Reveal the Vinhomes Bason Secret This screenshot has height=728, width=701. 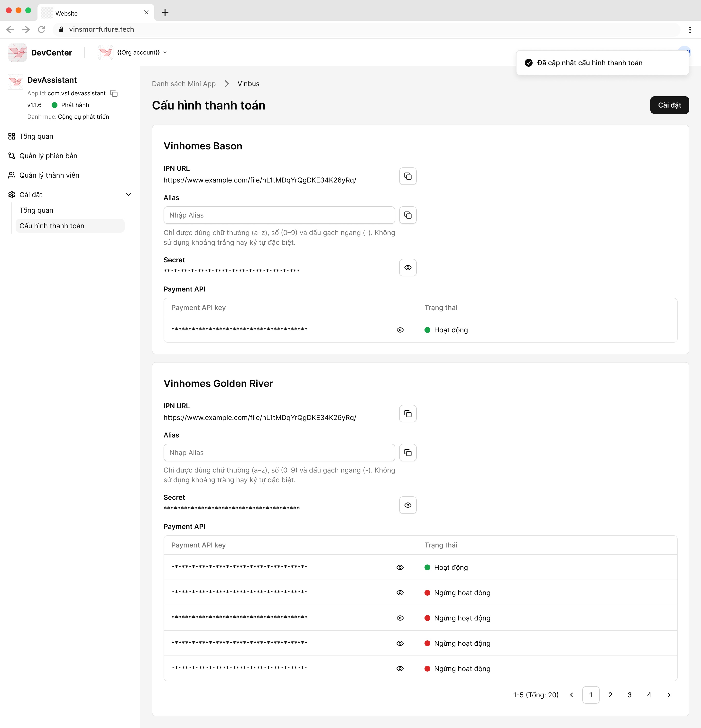tap(407, 267)
